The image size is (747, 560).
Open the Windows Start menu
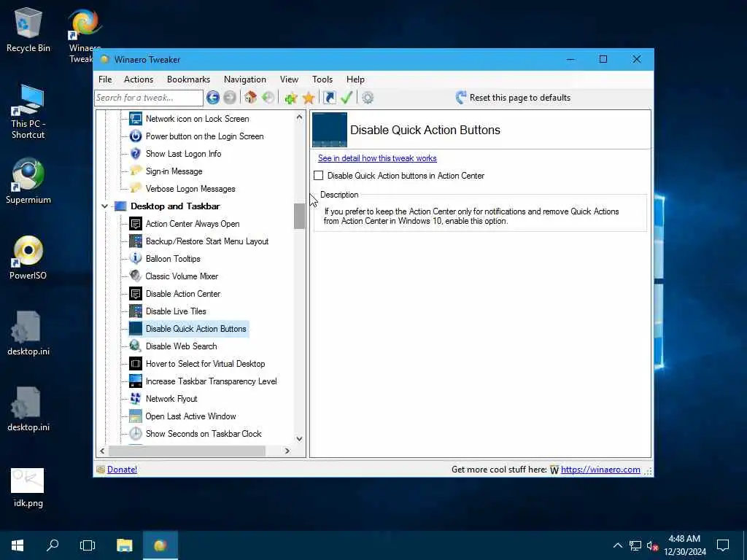pos(18,545)
